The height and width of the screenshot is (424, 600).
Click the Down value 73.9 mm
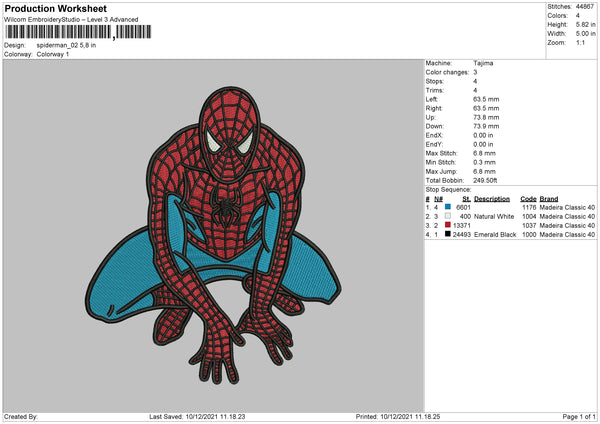(x=486, y=126)
